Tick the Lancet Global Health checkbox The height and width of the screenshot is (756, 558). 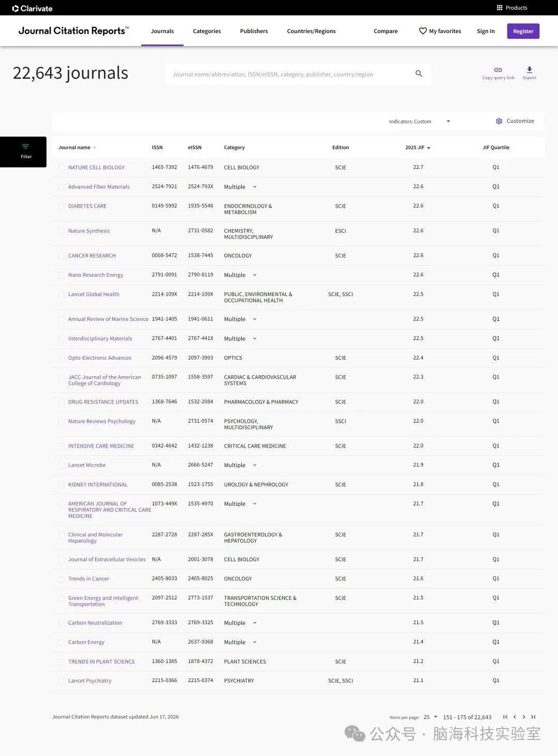pyautogui.click(x=61, y=295)
